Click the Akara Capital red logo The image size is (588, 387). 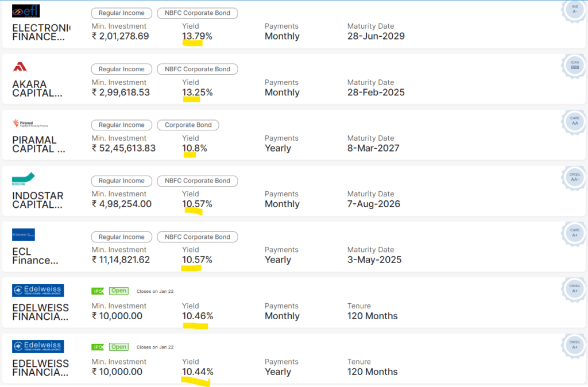point(20,67)
